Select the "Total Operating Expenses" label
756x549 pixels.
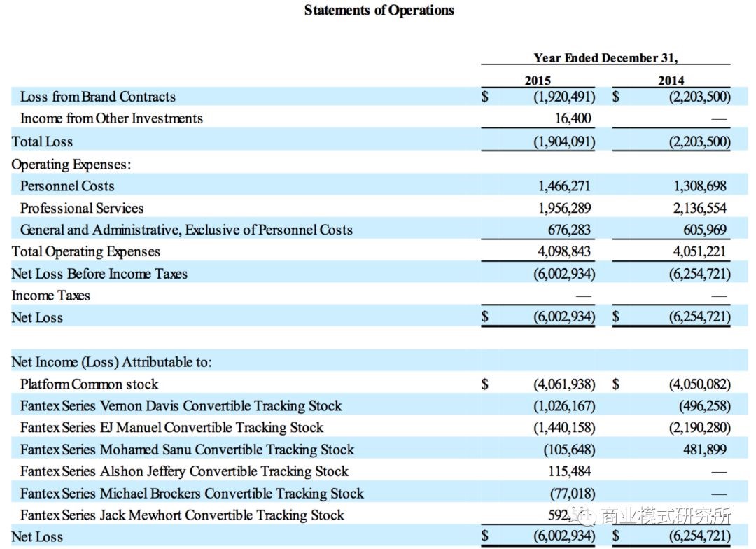pyautogui.click(x=86, y=252)
